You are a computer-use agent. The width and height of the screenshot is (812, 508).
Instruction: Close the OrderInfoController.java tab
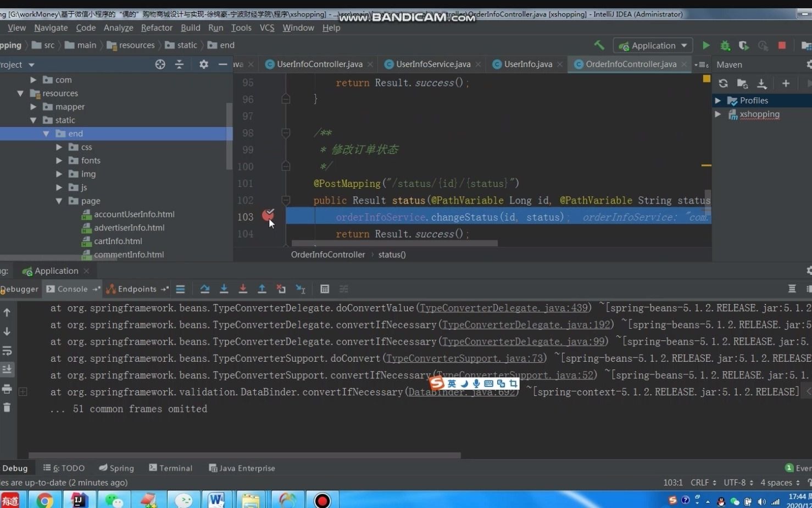[x=684, y=65]
